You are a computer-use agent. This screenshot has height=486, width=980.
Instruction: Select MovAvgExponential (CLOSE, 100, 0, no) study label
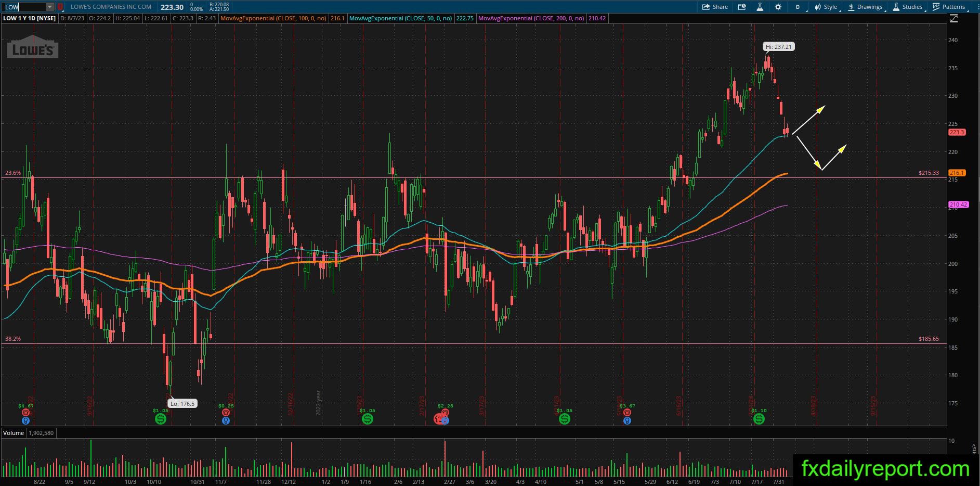click(x=273, y=18)
